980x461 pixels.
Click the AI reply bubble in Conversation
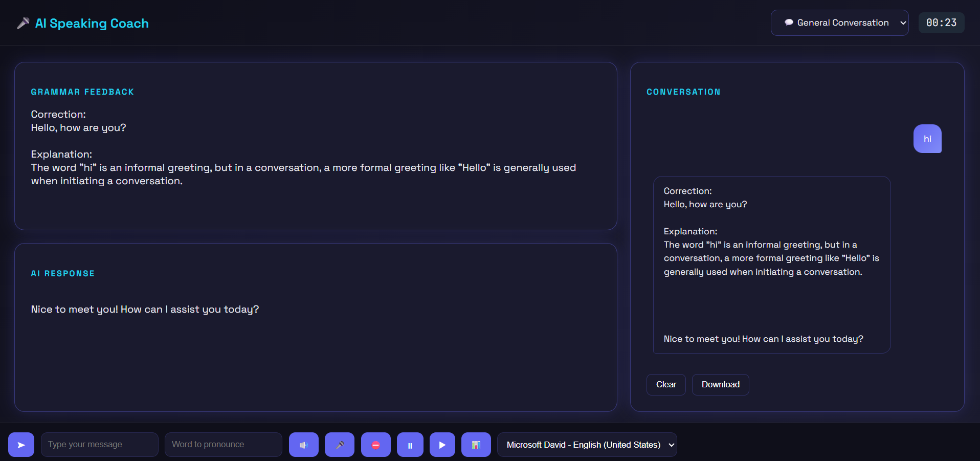[x=771, y=265]
